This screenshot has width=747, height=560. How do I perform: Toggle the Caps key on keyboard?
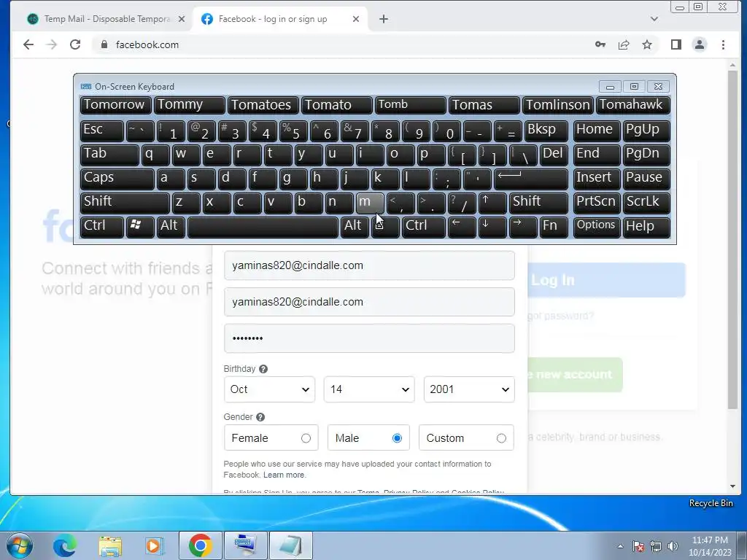(117, 179)
